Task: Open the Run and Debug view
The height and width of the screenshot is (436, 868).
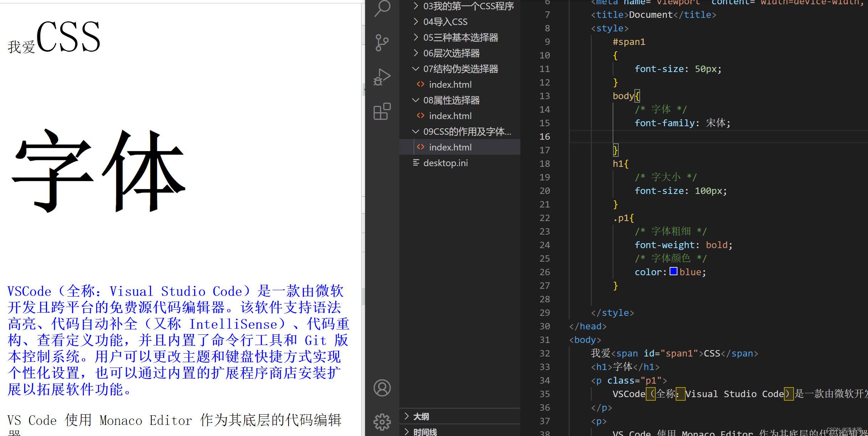Action: pyautogui.click(x=382, y=77)
